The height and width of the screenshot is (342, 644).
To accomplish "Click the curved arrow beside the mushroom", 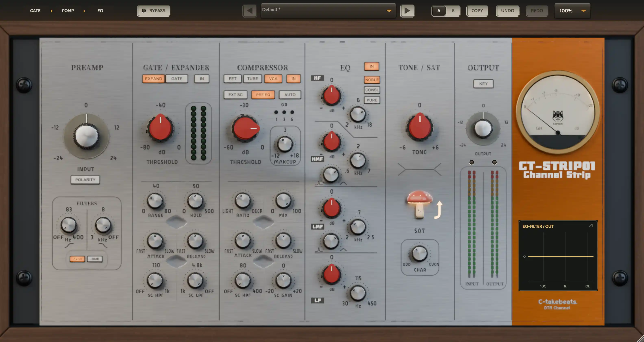I will (438, 210).
